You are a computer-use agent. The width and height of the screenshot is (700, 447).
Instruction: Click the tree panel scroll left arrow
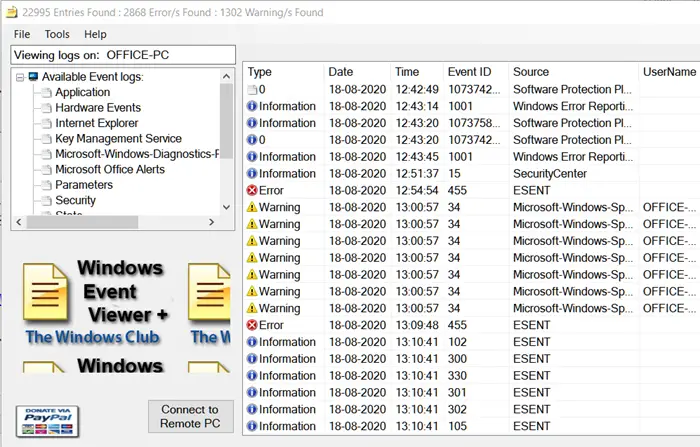click(19, 222)
